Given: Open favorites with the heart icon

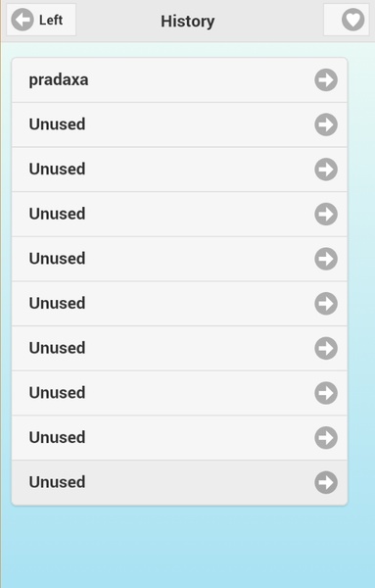Looking at the screenshot, I should pos(352,20).
